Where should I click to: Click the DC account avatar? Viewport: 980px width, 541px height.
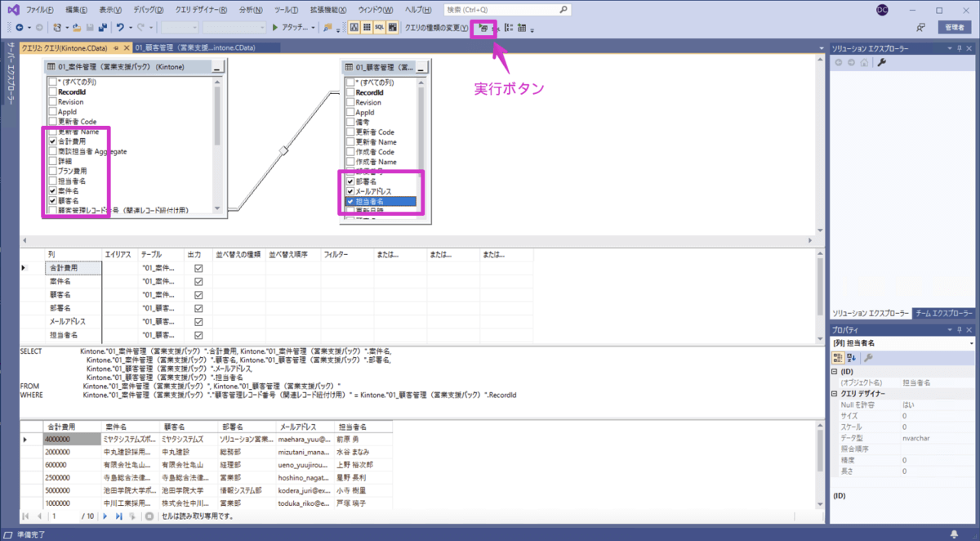883,10
